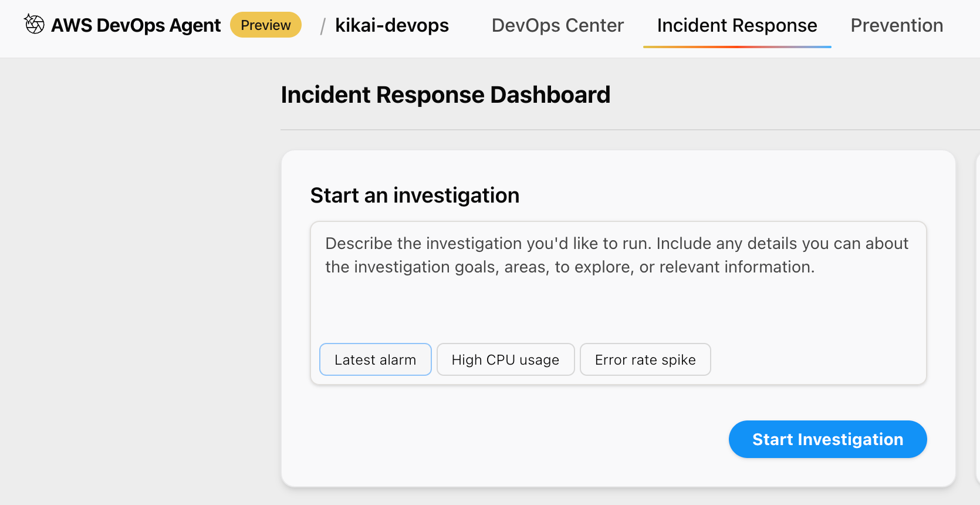
Task: Click the AWS DevOps Agent title text
Action: 136,25
